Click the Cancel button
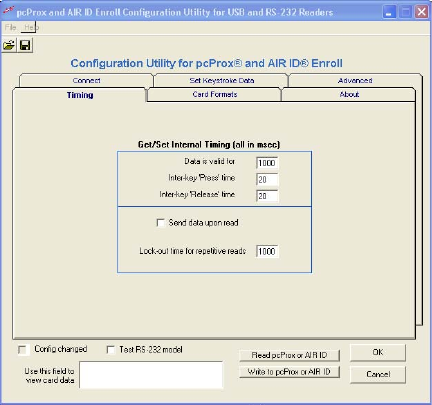The width and height of the screenshot is (432, 405). [378, 374]
